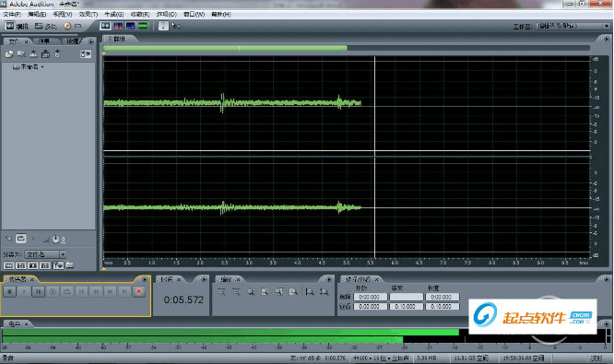The height and width of the screenshot is (364, 614).
Task: Open the sort-by dropdown in Files panel
Action: tap(45, 254)
